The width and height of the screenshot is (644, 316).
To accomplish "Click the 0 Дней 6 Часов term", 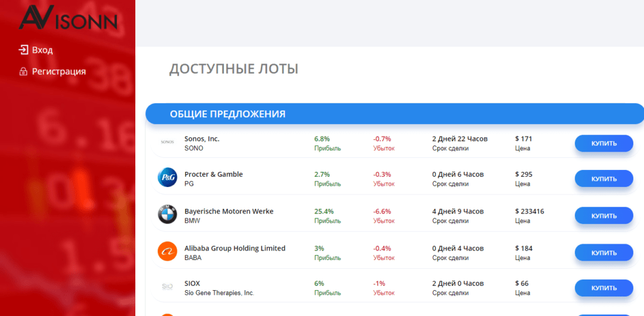I will [x=458, y=174].
